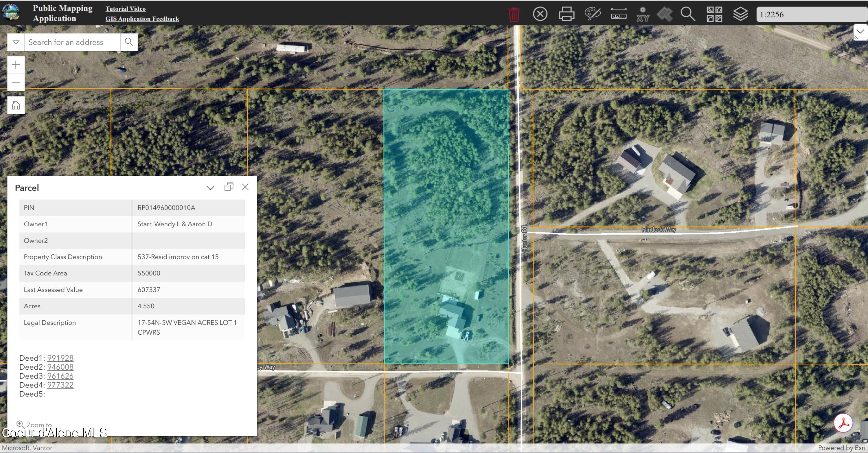Zoom in with the plus button
Image resolution: width=868 pixels, height=453 pixels.
(16, 65)
